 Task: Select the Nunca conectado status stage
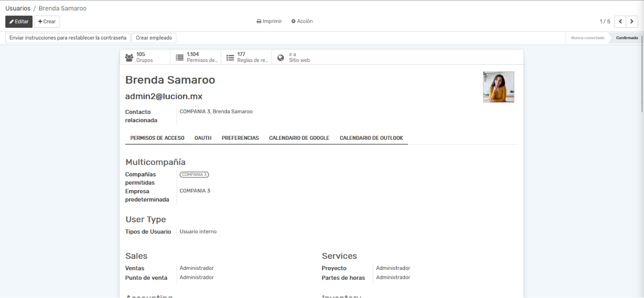587,38
